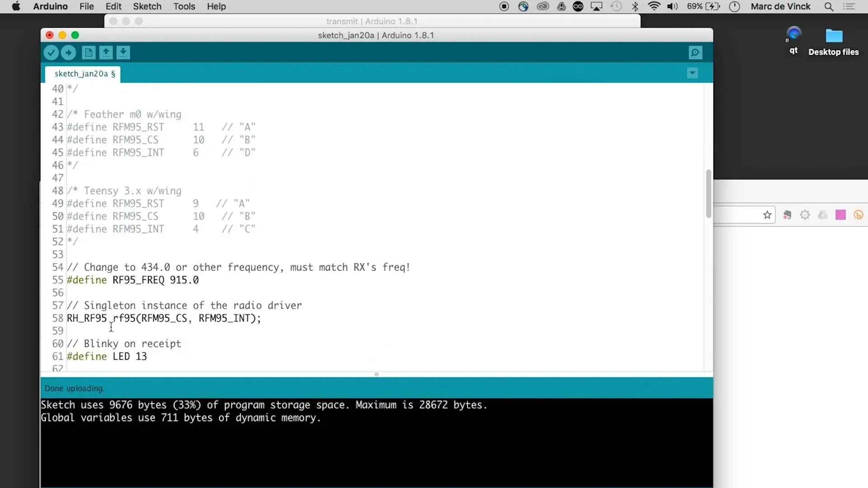
Task: Click line 44 '#define RFM95_CS 10 // "B"'
Action: coord(161,140)
